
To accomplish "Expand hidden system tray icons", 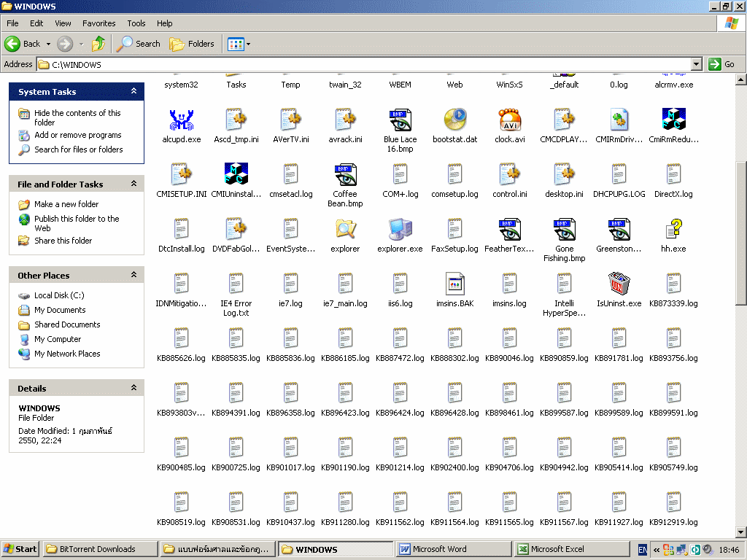I will 656,550.
